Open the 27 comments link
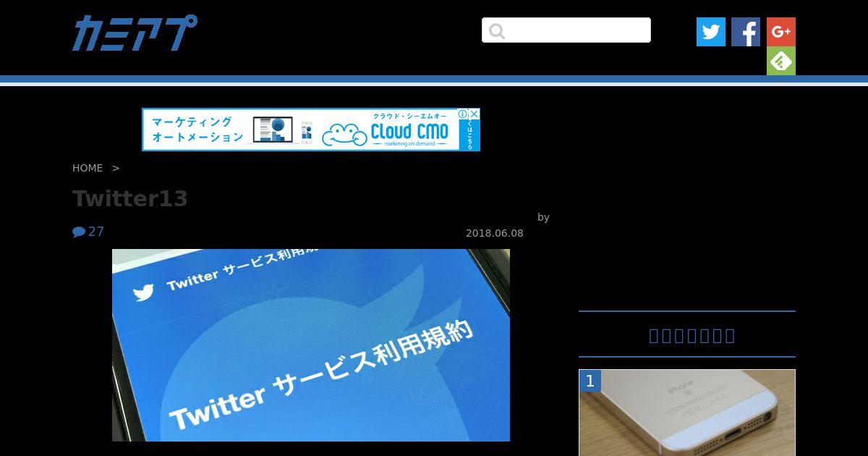Image resolution: width=868 pixels, height=456 pixels. (x=88, y=232)
